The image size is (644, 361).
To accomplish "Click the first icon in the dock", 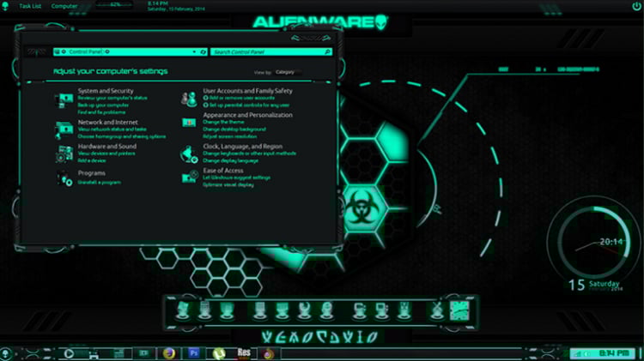I will tap(182, 310).
